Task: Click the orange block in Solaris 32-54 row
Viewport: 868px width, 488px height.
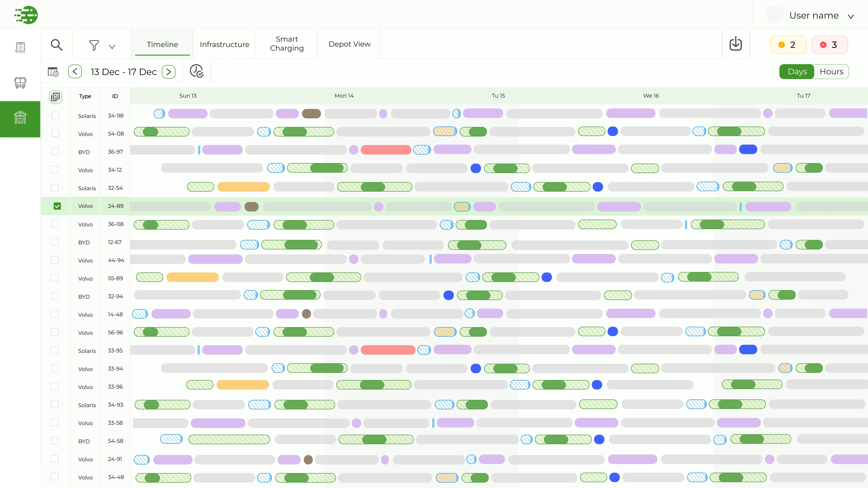Action: tap(244, 187)
